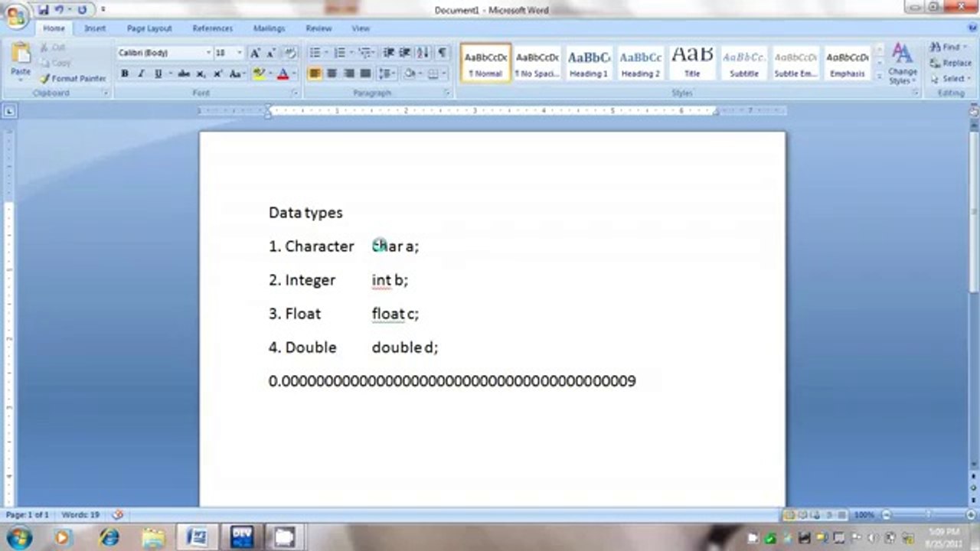
Task: Click the Grow Font icon
Action: [x=255, y=53]
